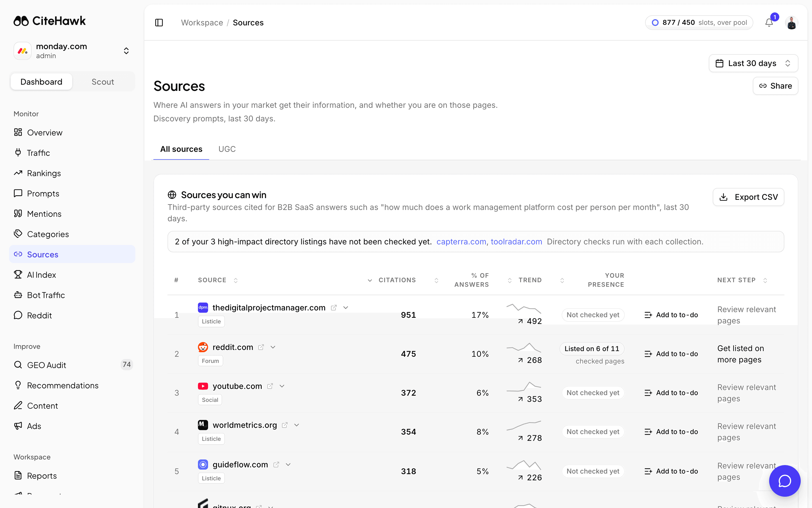Select Sources in the sidebar

pyautogui.click(x=72, y=254)
